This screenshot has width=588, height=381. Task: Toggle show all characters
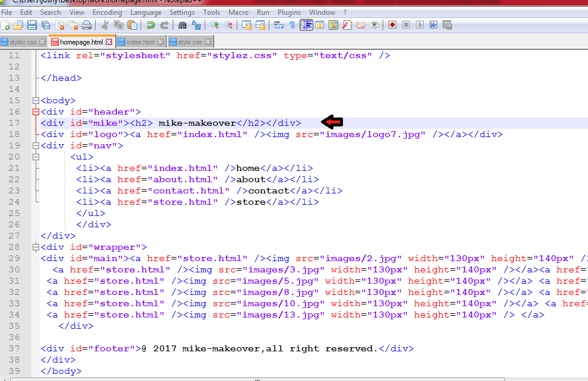(292, 25)
